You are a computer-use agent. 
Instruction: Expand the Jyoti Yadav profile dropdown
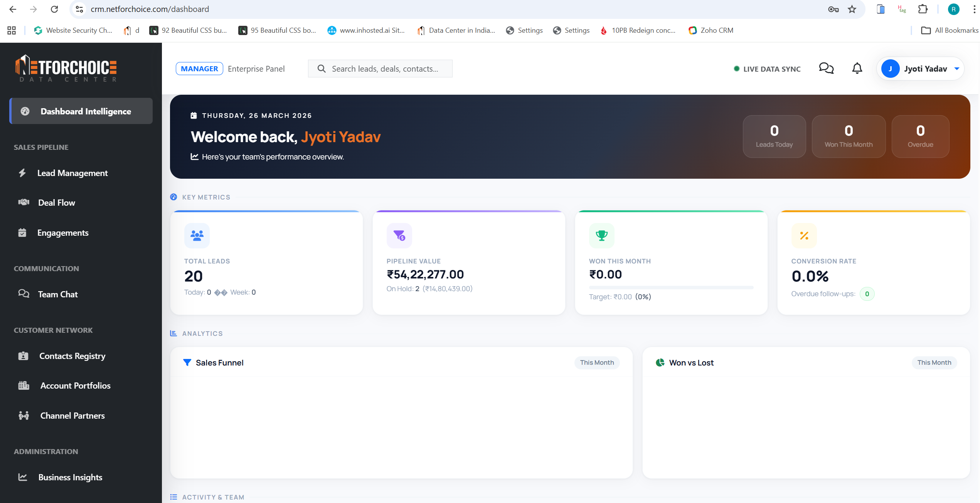click(x=957, y=69)
